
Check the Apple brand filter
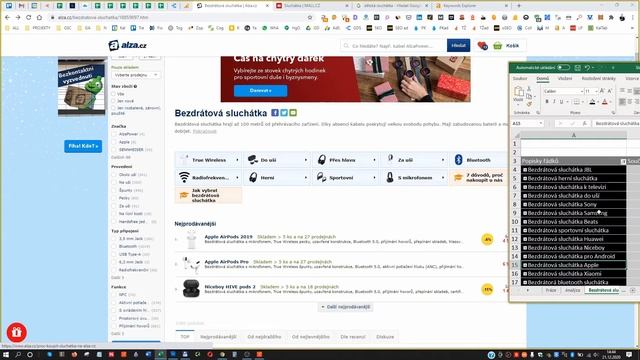point(114,142)
